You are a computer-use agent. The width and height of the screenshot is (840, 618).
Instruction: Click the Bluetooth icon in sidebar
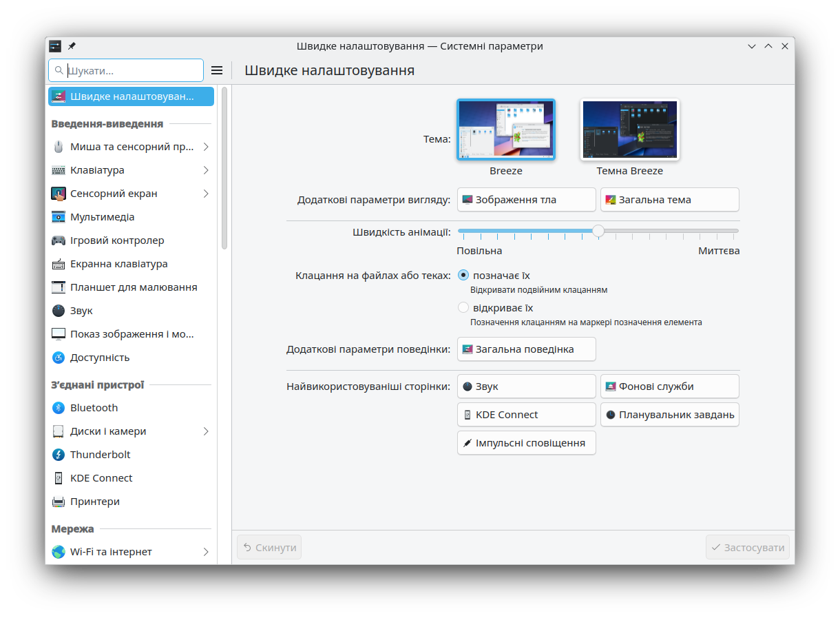(59, 408)
